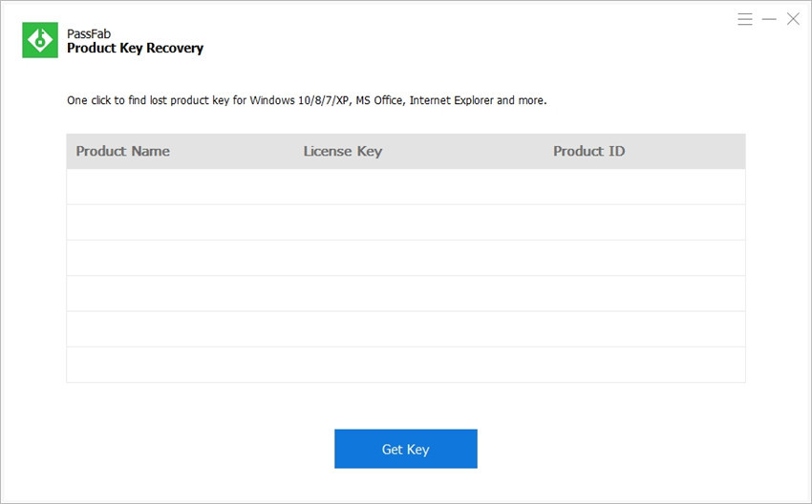Click the License Key column header
Screen dimensions: 812x504
pos(342,151)
